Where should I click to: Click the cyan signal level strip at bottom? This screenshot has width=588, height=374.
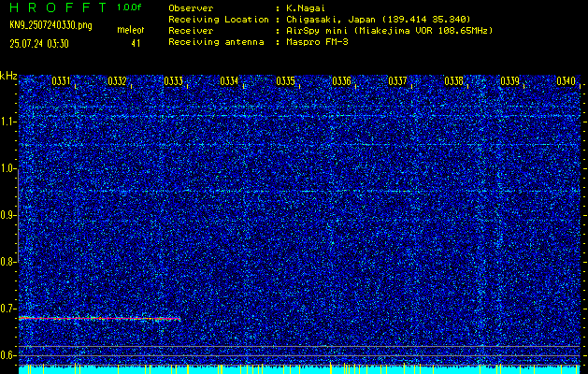[299, 369]
